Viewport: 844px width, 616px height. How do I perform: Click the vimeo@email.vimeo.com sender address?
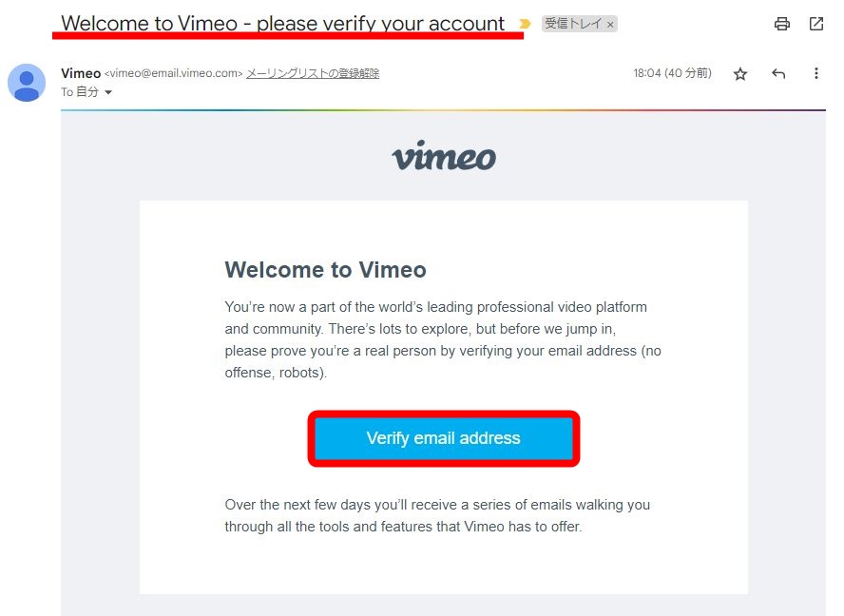click(x=173, y=73)
